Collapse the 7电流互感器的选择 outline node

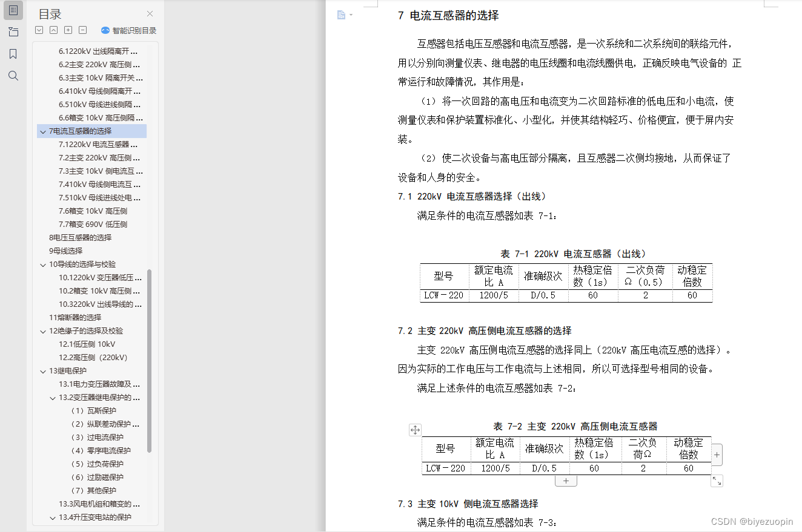[x=42, y=131]
